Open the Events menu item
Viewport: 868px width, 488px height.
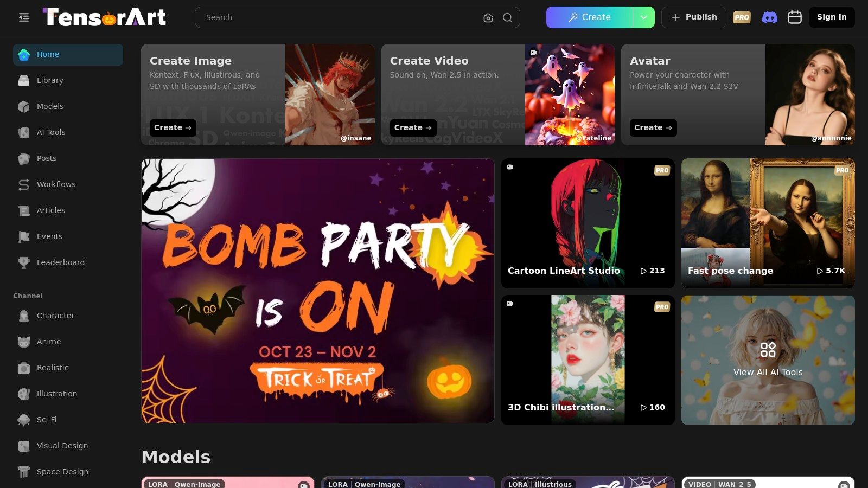click(68, 236)
